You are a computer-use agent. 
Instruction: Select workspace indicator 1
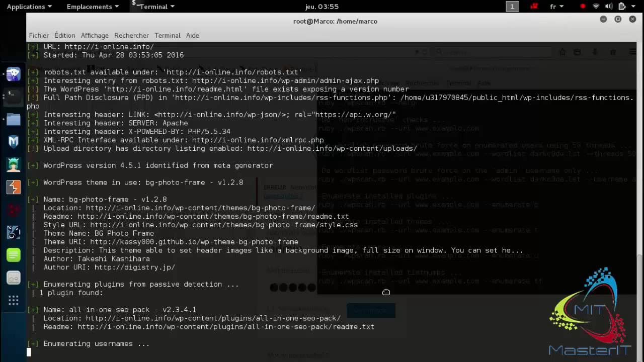coord(512,7)
